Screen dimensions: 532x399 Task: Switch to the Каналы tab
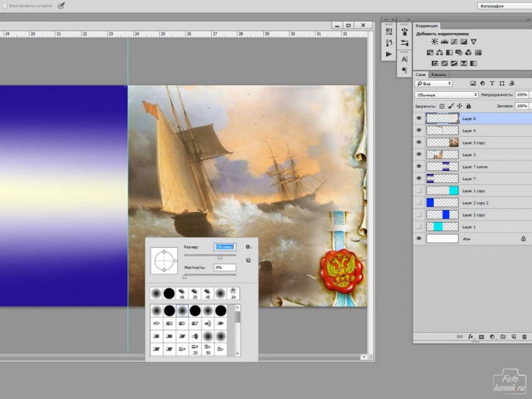point(439,74)
